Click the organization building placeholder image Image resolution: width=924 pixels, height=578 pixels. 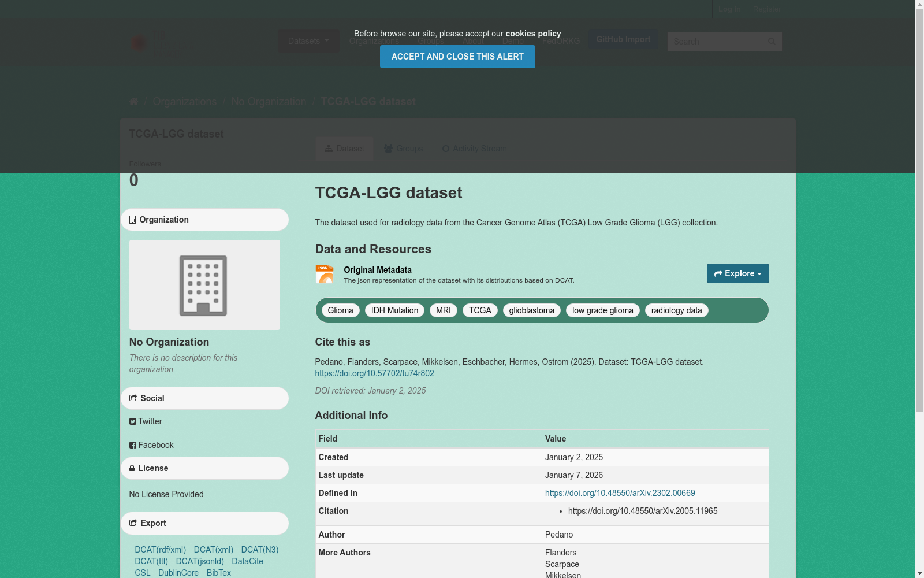coord(204,285)
